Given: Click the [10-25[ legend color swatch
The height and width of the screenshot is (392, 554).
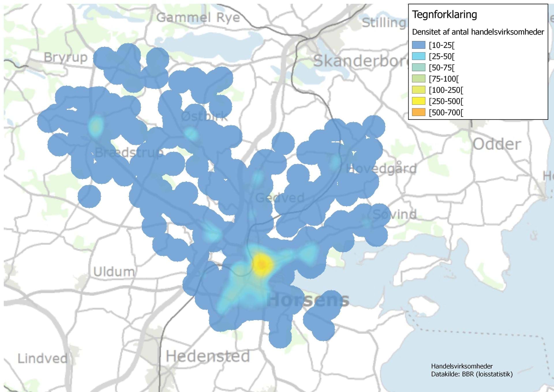Looking at the screenshot, I should point(418,45).
